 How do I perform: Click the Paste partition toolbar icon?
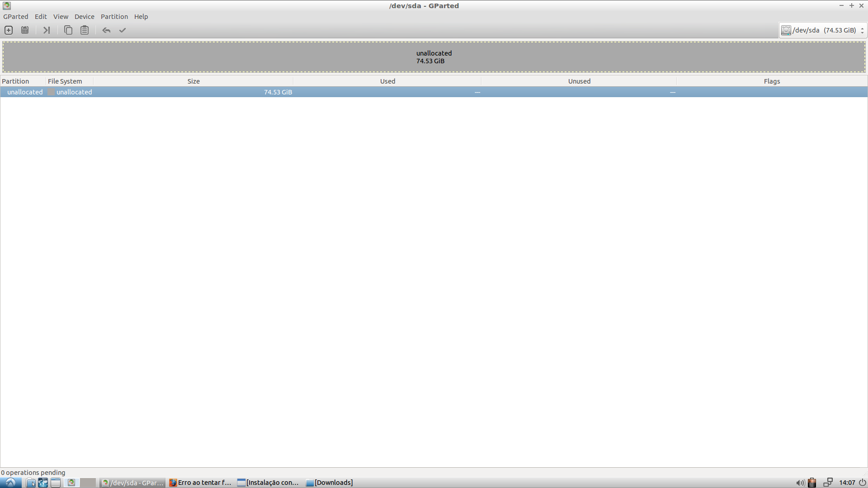(85, 30)
